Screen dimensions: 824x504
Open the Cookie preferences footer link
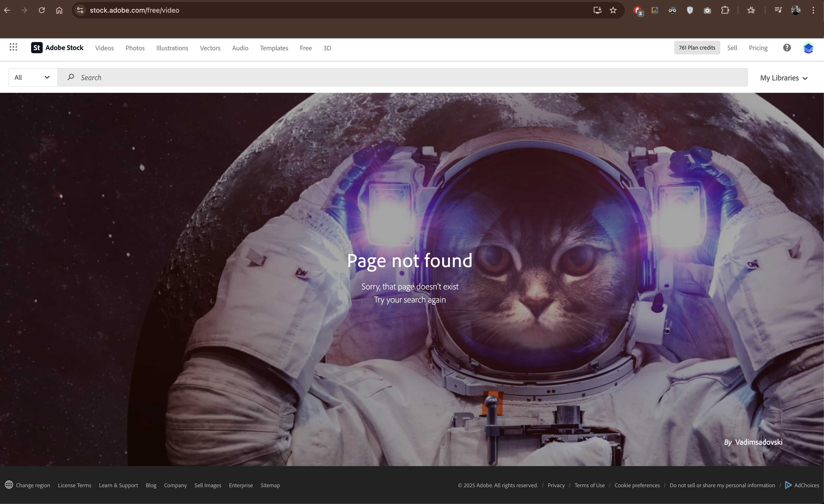pos(637,485)
